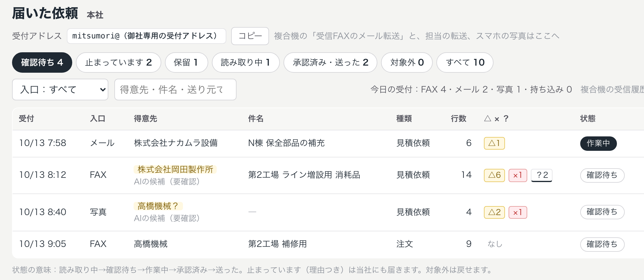The image size is (644, 280).
Task: Select the 確認待ち 4 filter tab
Action: [42, 62]
